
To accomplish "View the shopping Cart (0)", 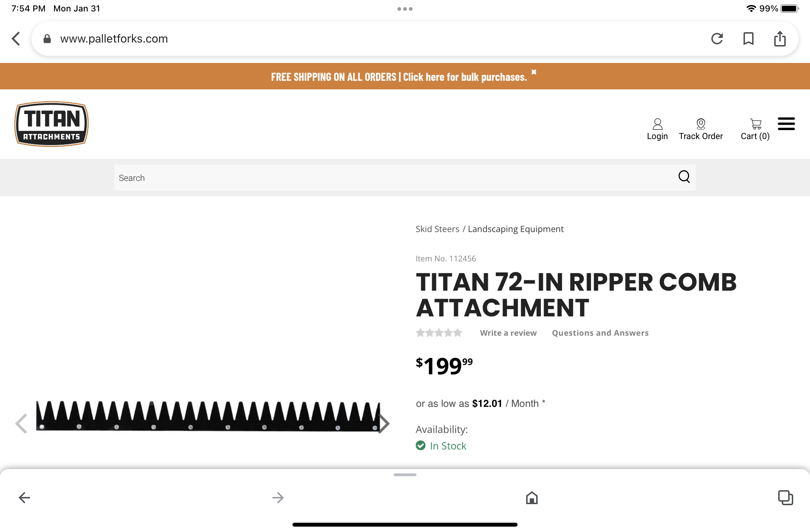I will (x=755, y=129).
